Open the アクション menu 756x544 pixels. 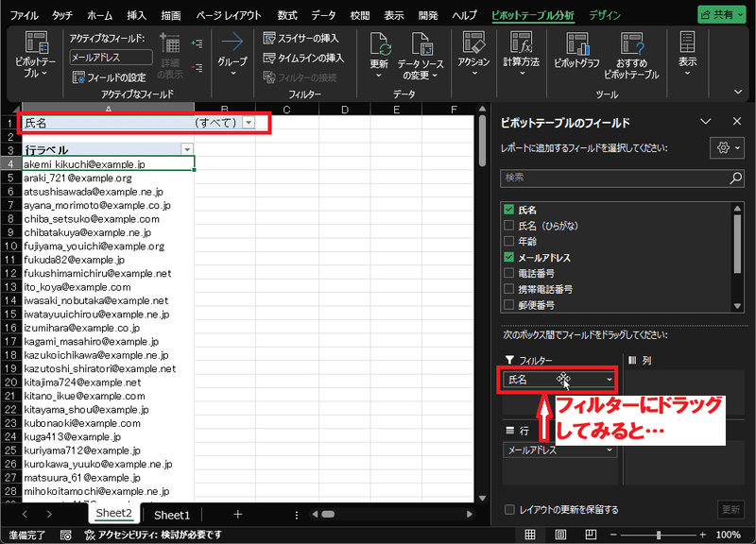coord(473,54)
